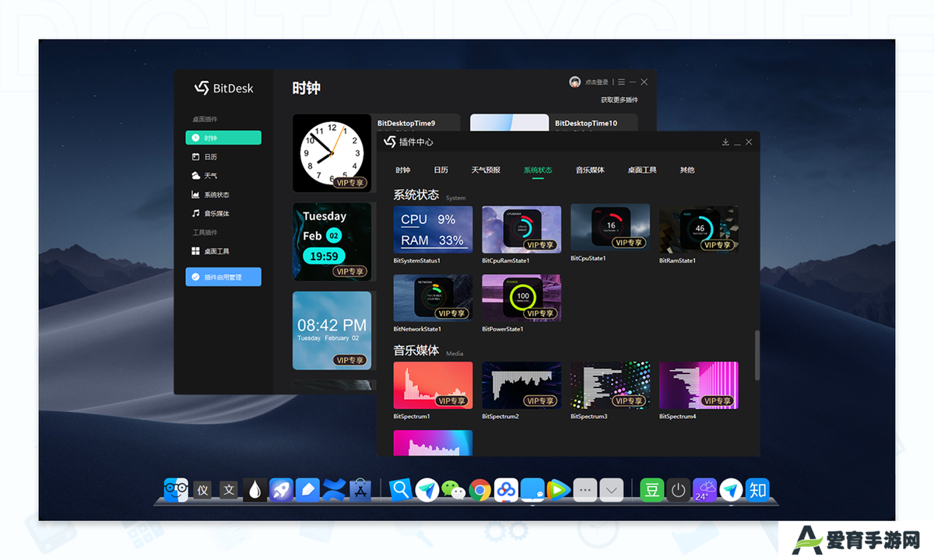Viewport: 934px width, 560px height.
Task: Switch to 天气预报 tab in 插件中心
Action: (486, 170)
